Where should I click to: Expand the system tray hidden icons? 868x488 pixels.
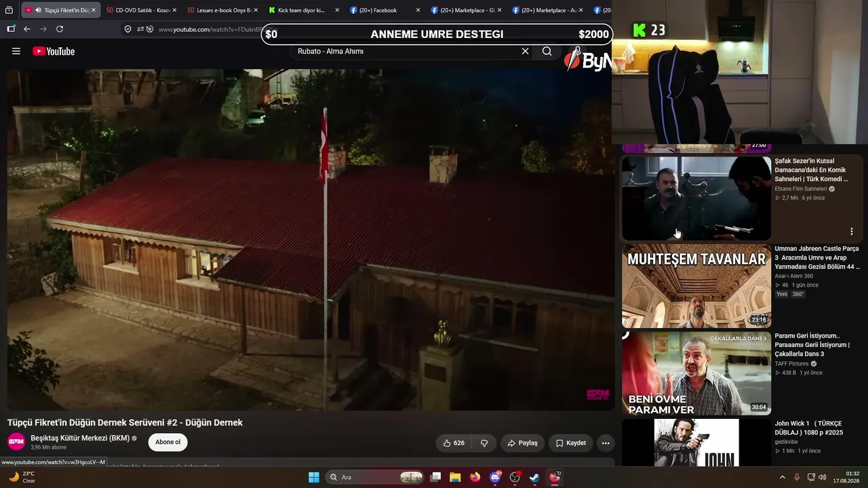(782, 477)
